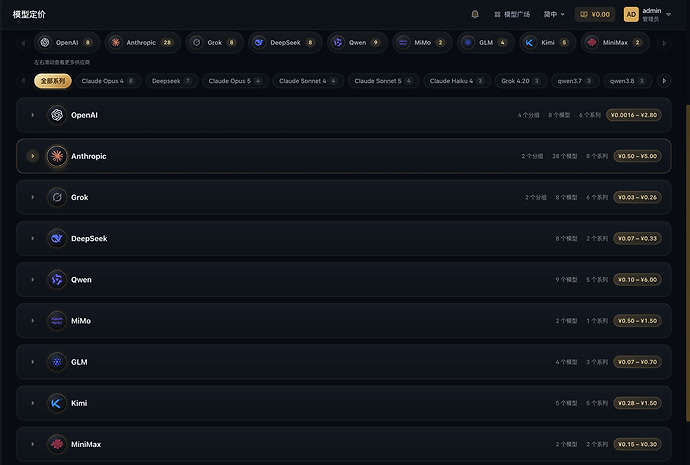Viewport: 690px width, 465px height.
Task: Open the notifications bell
Action: tap(475, 15)
